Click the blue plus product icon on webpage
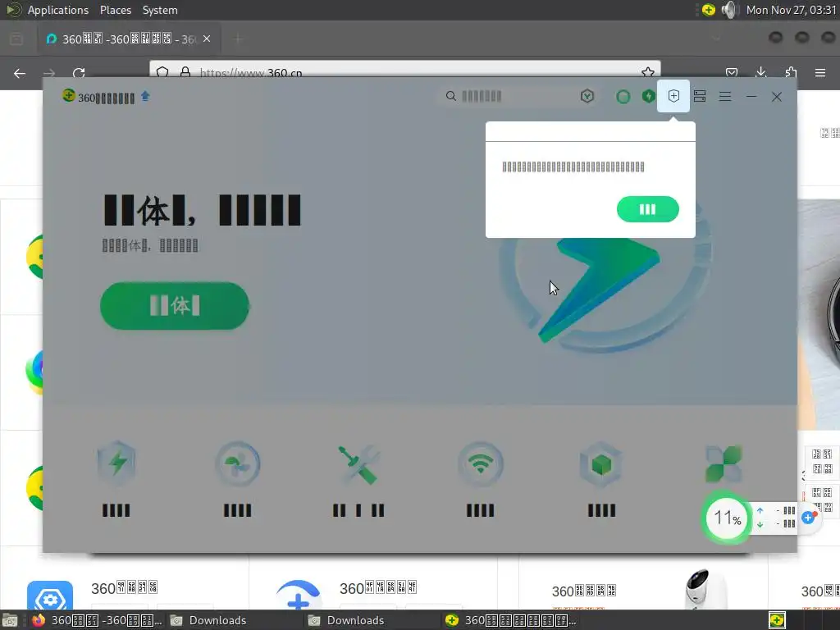This screenshot has height=630, width=840. click(299, 595)
